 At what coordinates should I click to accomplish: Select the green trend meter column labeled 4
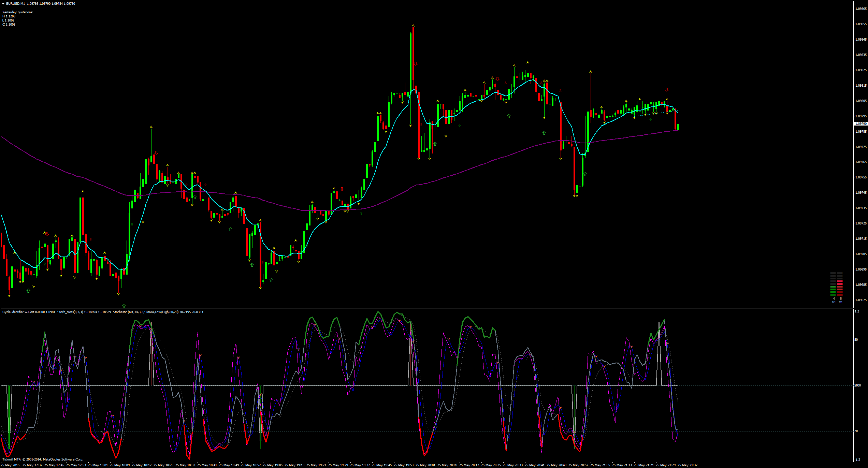[x=833, y=284]
